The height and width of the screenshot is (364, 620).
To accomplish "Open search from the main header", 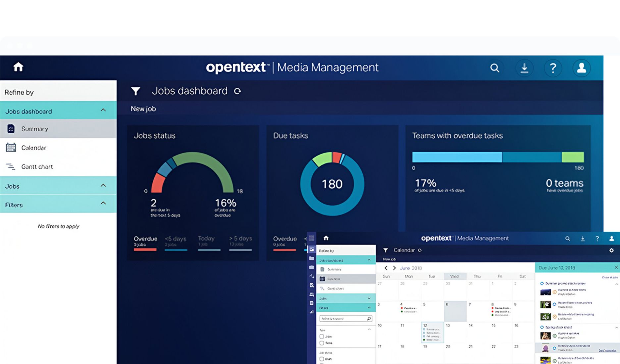I will pyautogui.click(x=494, y=68).
